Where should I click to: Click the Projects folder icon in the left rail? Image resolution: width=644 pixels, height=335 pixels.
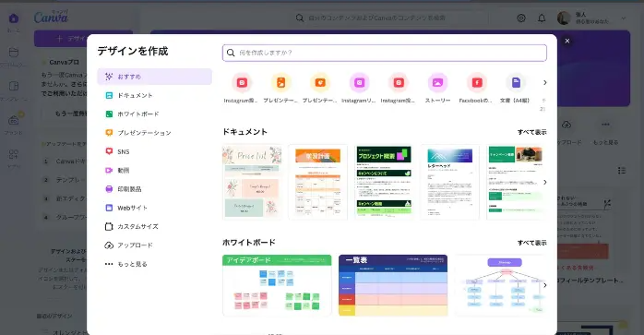coord(14,53)
